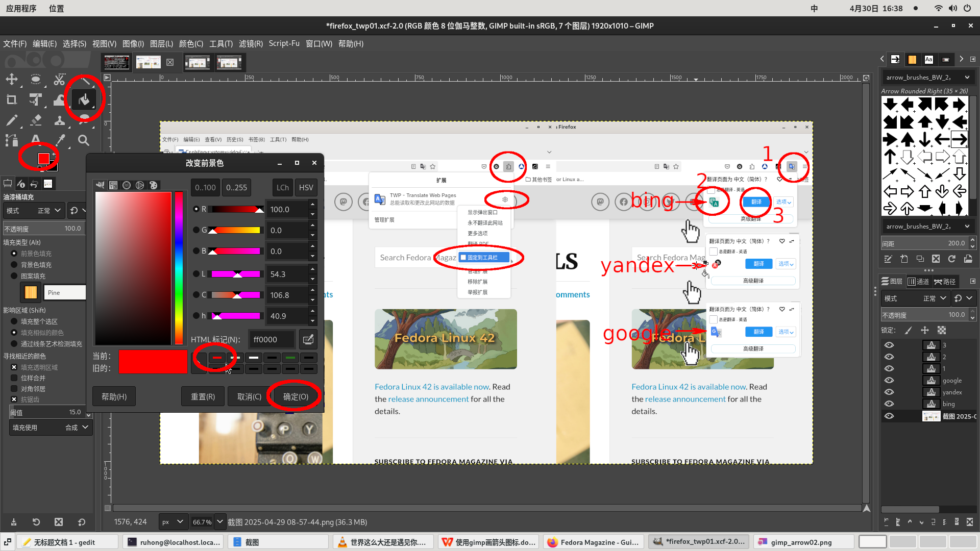Click the foreground red color swatch in toolbox
980x551 pixels.
point(43,159)
